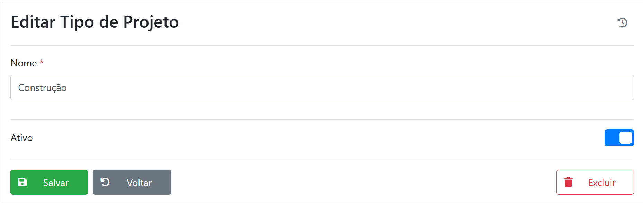Go back with the Voltar button

point(132,182)
